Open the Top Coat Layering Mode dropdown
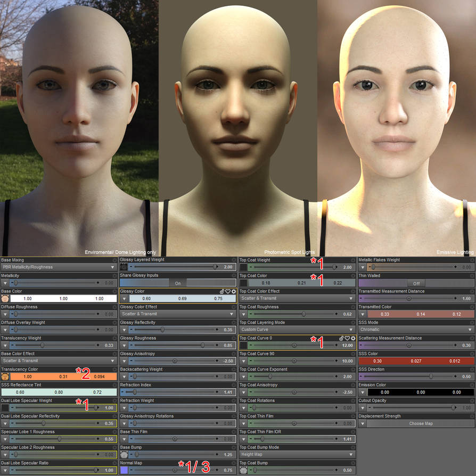This screenshot has height=476, width=476. [297, 330]
